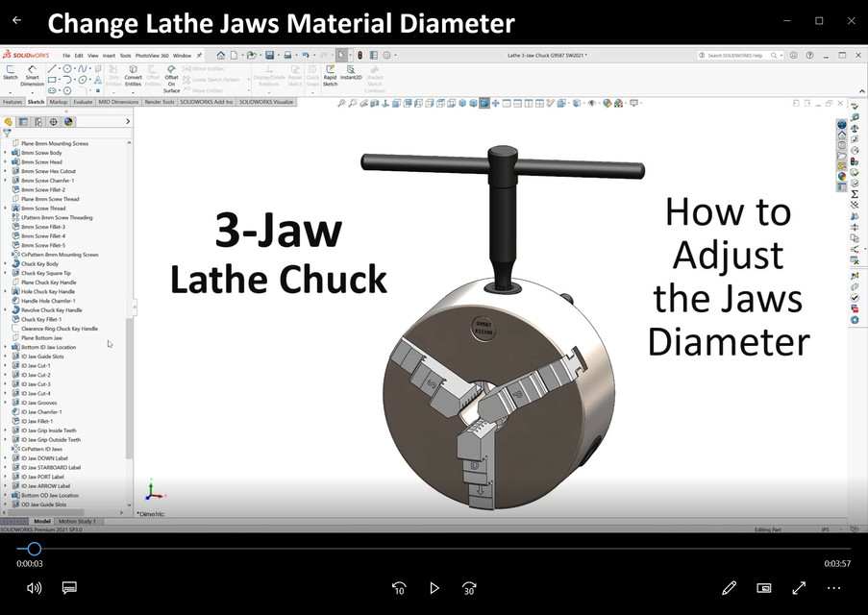Skip forward 30 seconds
The height and width of the screenshot is (615, 868).
tap(469, 587)
